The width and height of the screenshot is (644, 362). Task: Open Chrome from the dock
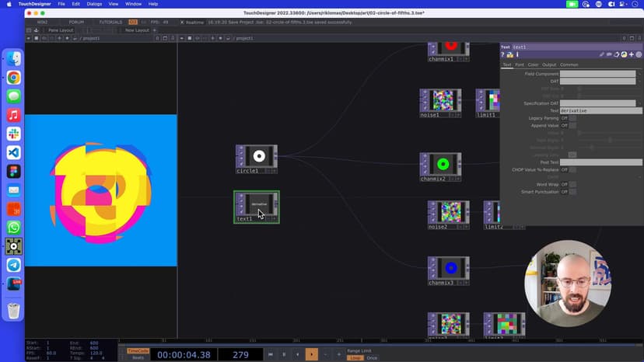point(14,78)
